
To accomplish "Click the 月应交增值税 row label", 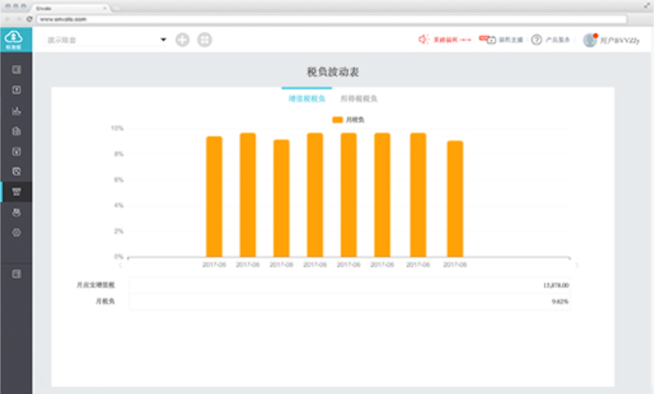I will 96,285.
